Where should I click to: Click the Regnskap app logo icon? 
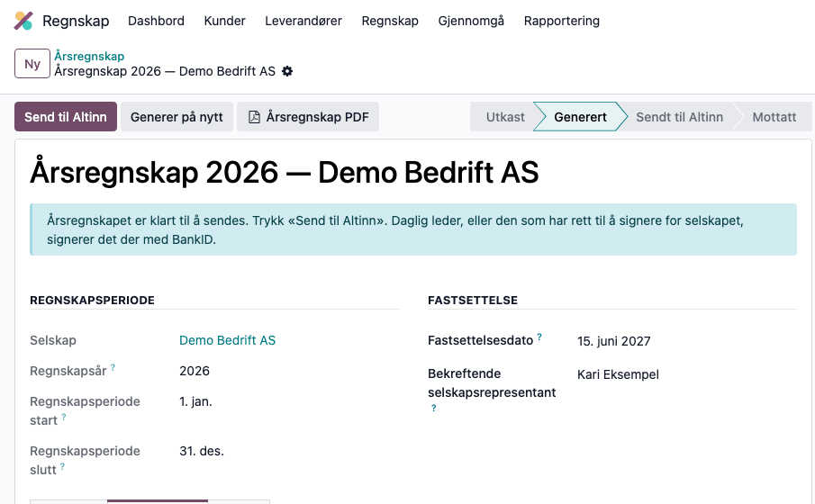pyautogui.click(x=23, y=21)
